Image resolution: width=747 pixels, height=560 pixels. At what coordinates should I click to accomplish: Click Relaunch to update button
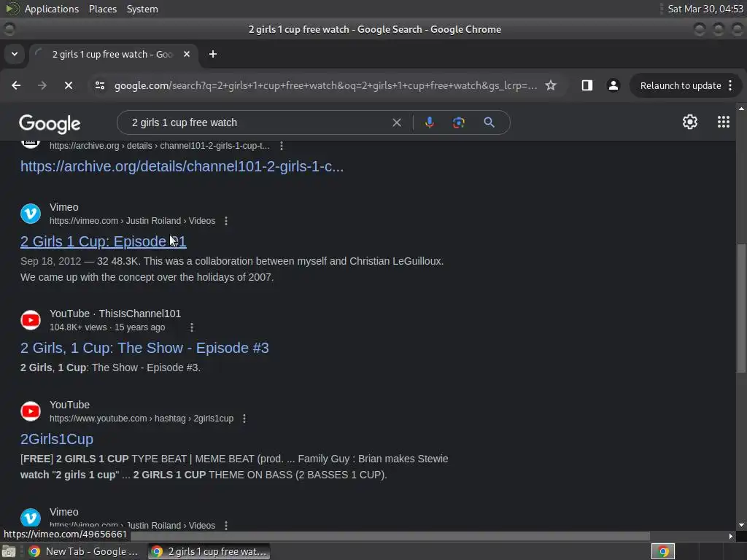(x=681, y=86)
